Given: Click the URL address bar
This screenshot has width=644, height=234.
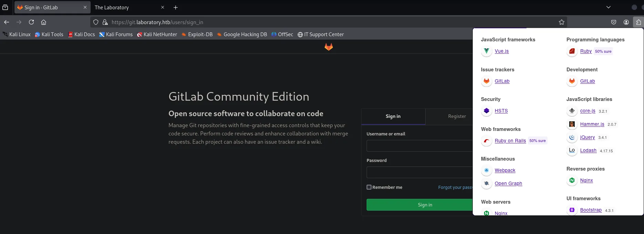Looking at the screenshot, I should pos(329,22).
